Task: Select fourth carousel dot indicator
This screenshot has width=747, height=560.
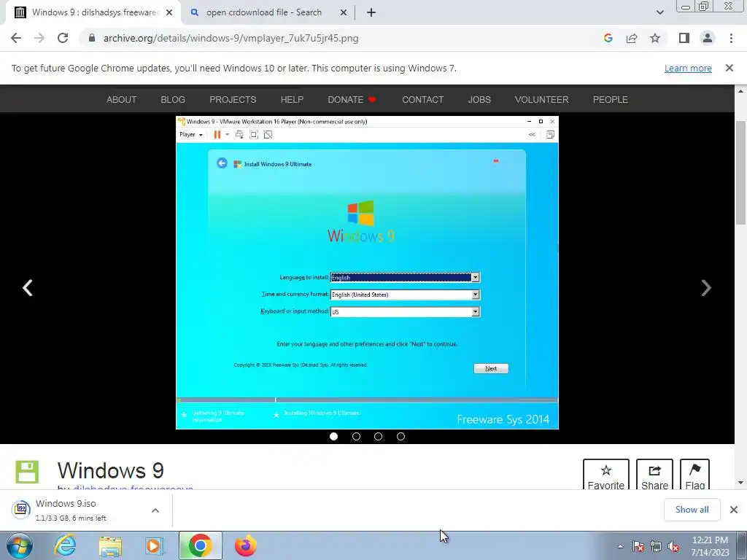Action: point(400,436)
